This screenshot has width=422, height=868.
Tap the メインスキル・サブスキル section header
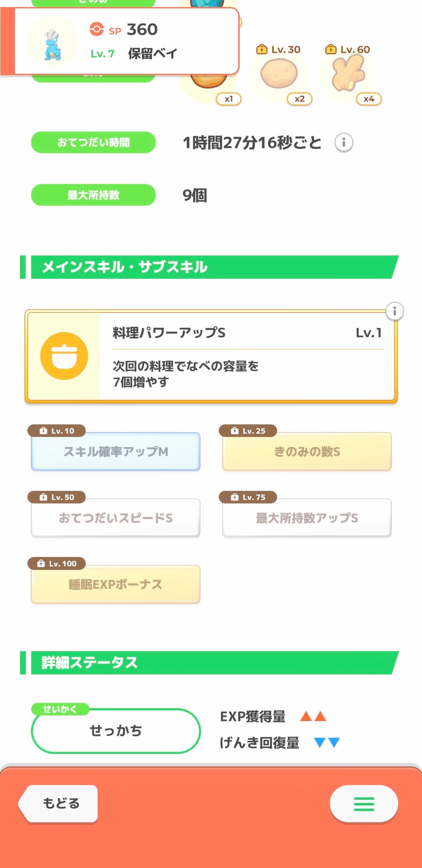point(210,267)
